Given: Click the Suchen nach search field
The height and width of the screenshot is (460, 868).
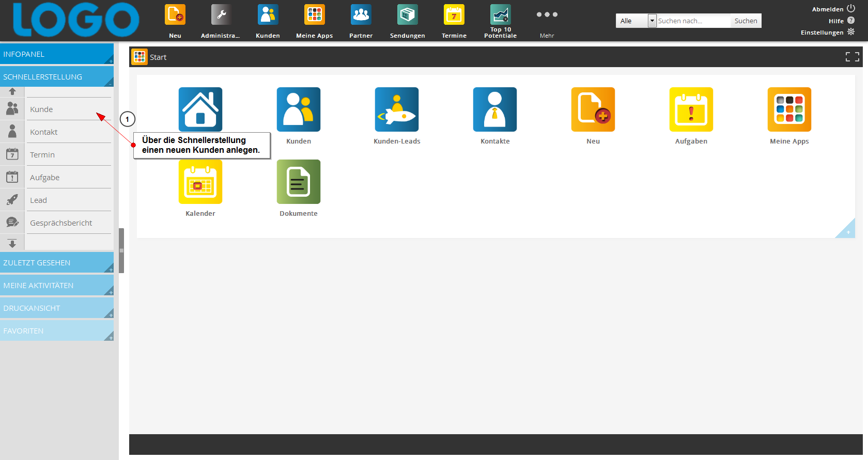Looking at the screenshot, I should click(692, 21).
